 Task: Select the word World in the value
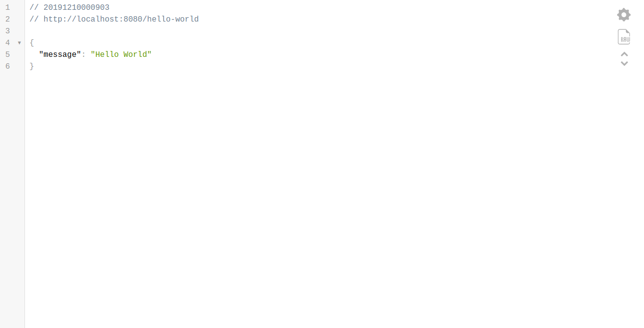[135, 54]
